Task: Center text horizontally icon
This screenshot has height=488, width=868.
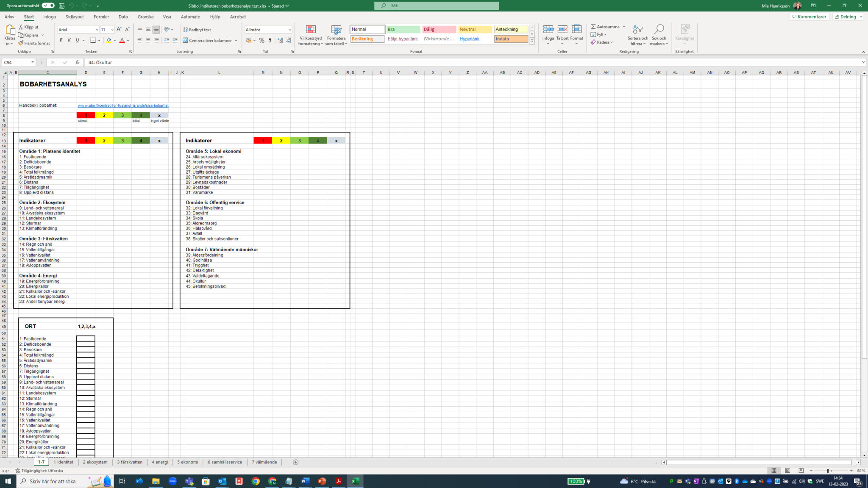Action: (x=148, y=40)
